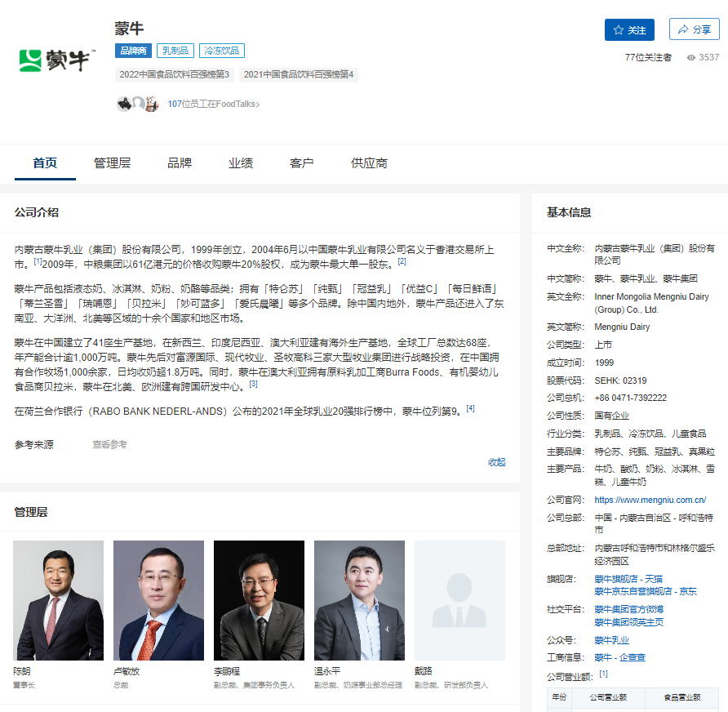The image size is (728, 712).
Task: Switch to the 管理层 tab
Action: [x=112, y=163]
